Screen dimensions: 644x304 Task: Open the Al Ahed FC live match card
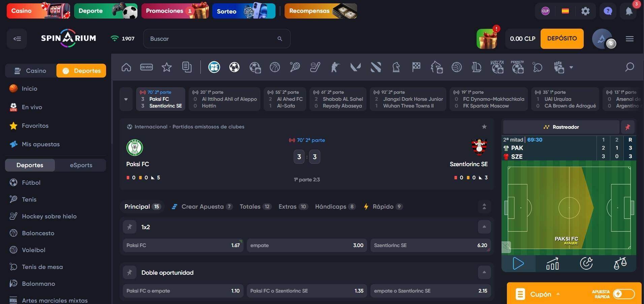285,99
